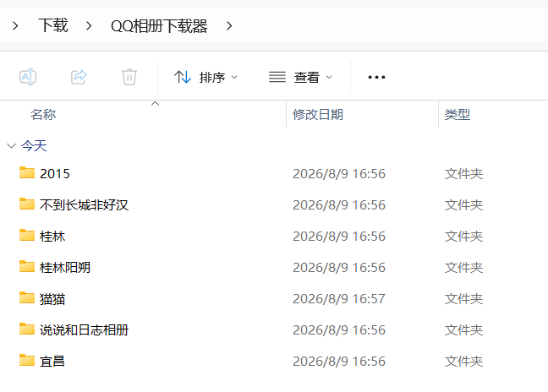Click the folder name 桂林阳朔

[65, 267]
